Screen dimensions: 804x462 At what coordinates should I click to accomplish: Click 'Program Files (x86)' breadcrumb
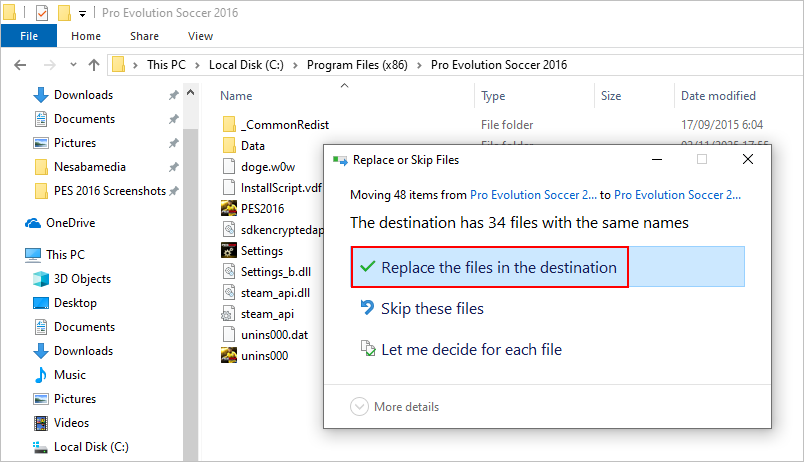point(357,65)
